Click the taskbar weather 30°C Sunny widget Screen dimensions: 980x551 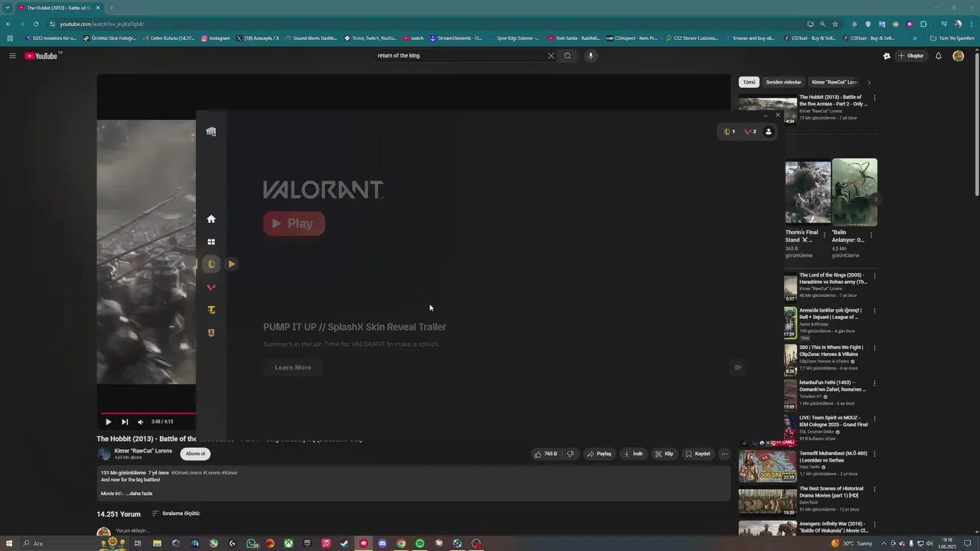pos(851,543)
